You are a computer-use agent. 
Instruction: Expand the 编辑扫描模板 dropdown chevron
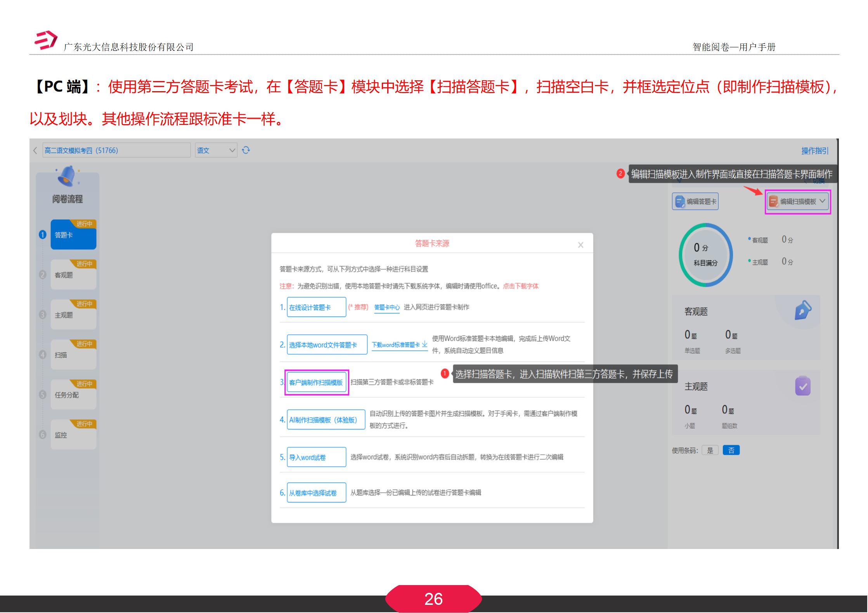click(823, 202)
